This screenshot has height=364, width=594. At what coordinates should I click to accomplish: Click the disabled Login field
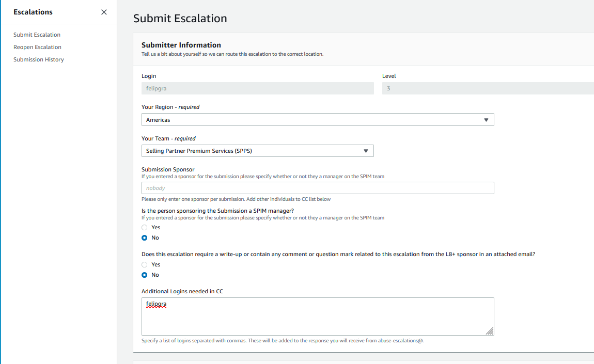tap(257, 88)
